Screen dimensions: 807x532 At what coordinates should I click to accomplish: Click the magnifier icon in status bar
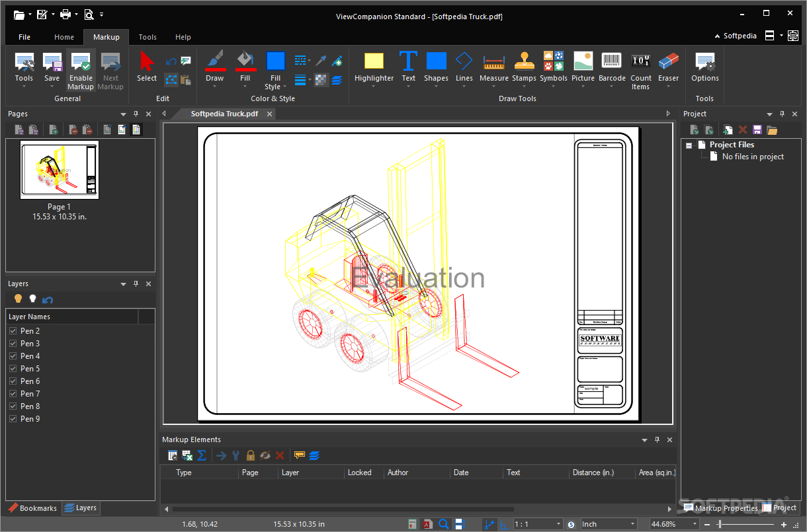444,524
